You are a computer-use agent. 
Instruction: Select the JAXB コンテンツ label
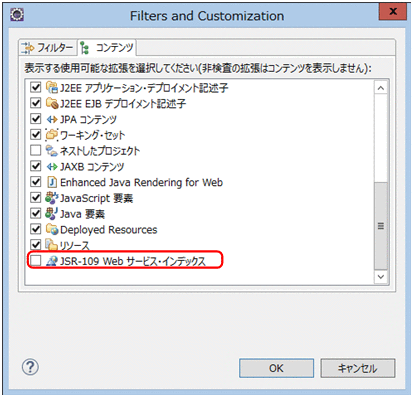point(92,167)
